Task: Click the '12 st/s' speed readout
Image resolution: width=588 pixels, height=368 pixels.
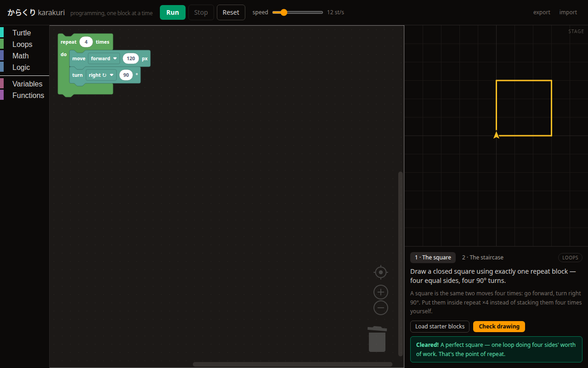Action: (335, 12)
